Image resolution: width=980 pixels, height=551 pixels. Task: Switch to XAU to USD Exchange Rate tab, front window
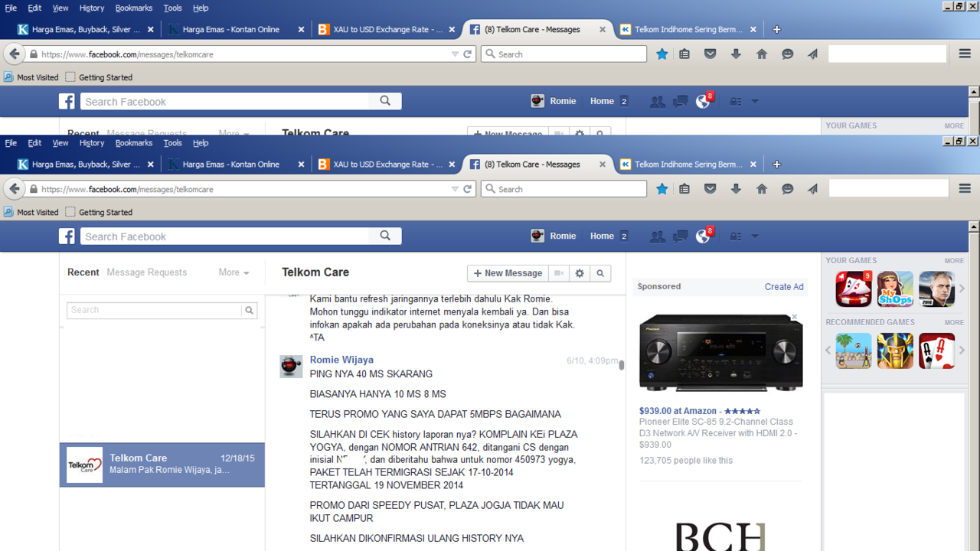(386, 164)
